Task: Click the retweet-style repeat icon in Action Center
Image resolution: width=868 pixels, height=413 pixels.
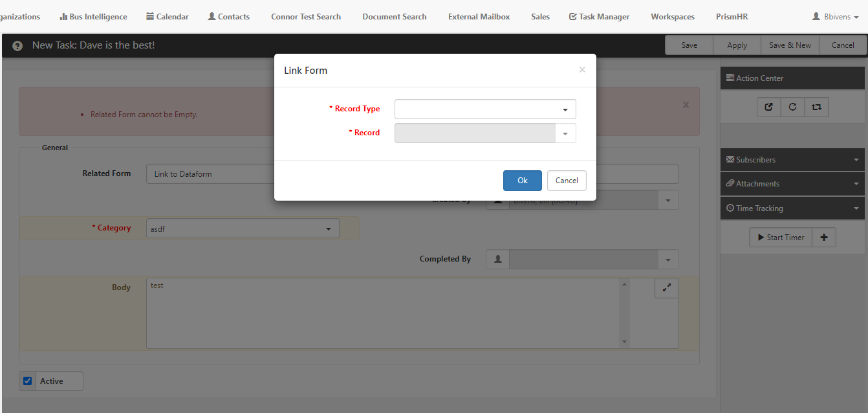Action: pos(816,107)
